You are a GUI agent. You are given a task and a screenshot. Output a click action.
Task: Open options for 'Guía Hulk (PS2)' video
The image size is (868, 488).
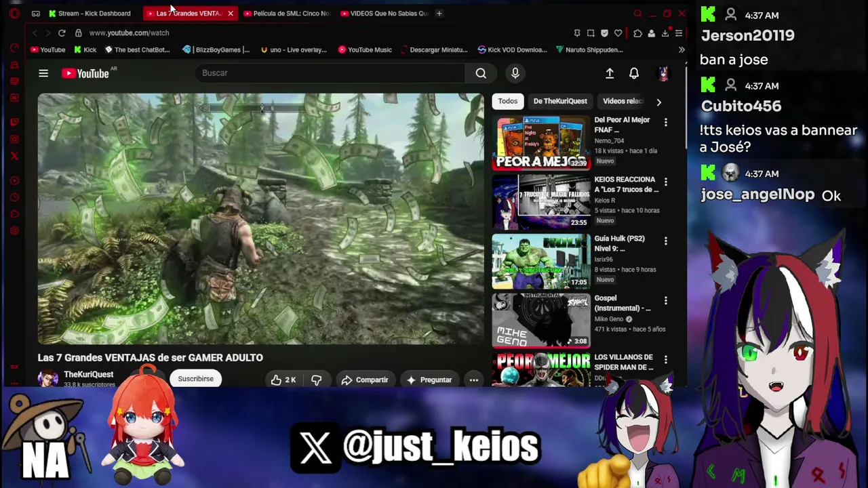(665, 241)
